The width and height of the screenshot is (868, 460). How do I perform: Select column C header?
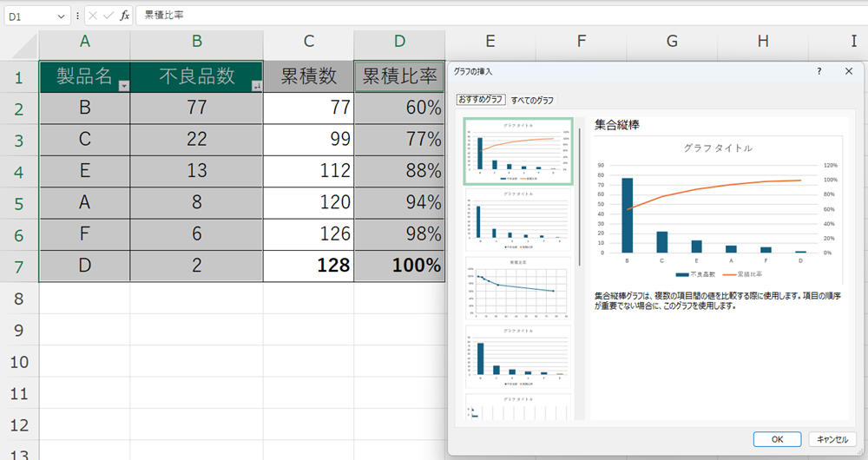(308, 41)
